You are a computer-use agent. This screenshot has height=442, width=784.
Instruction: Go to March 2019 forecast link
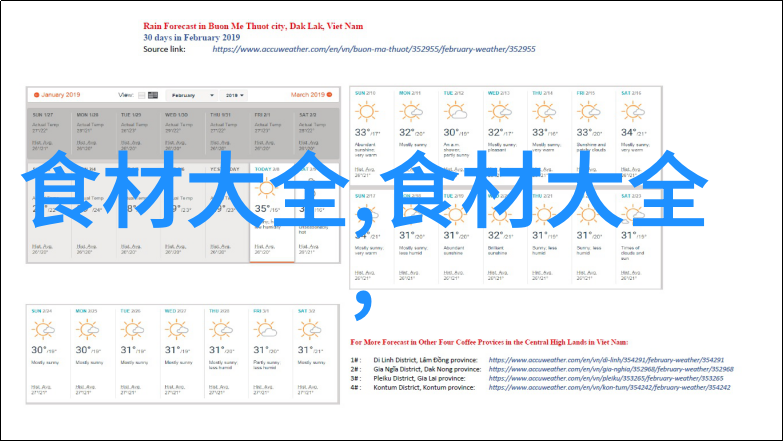[x=308, y=94]
